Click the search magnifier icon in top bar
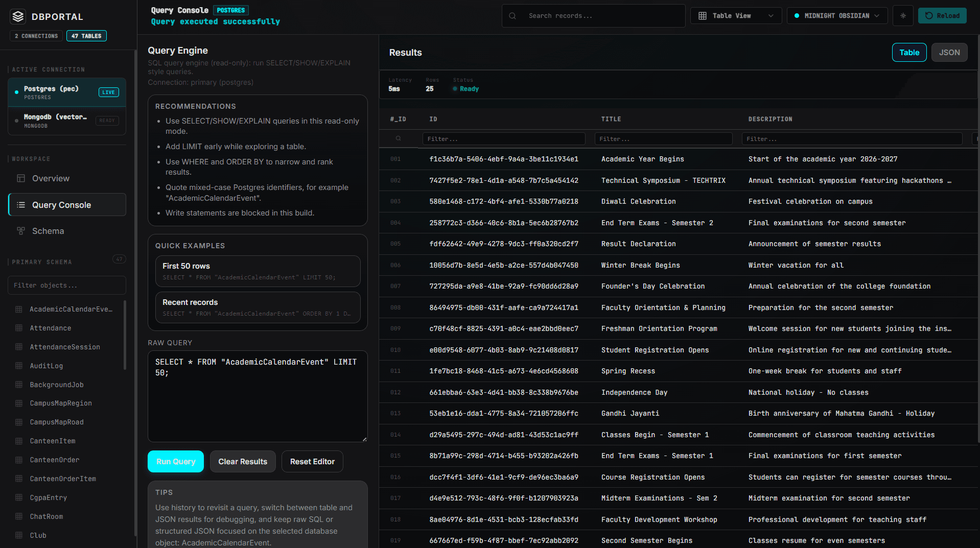Screen dimensions: 980x548 click(x=512, y=16)
